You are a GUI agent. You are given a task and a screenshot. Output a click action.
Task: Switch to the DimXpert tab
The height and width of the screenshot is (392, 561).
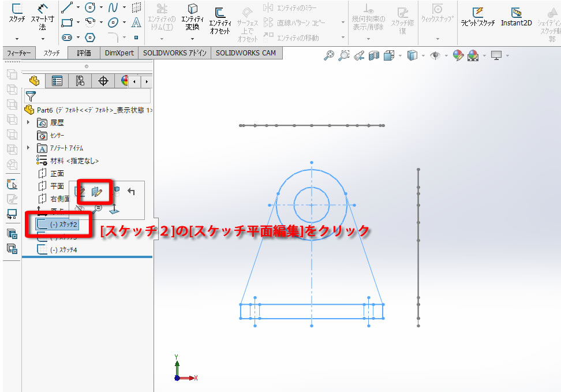[x=119, y=53]
